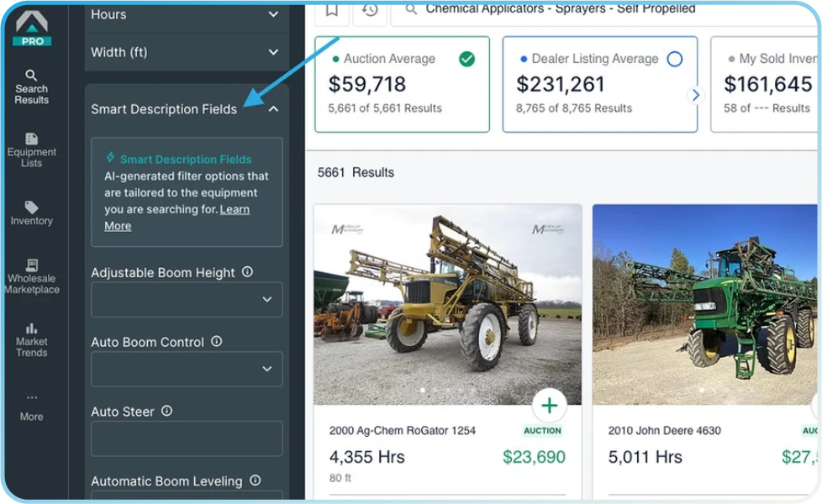This screenshot has height=504, width=822.
Task: Click the PRO home logo
Action: 32,29
